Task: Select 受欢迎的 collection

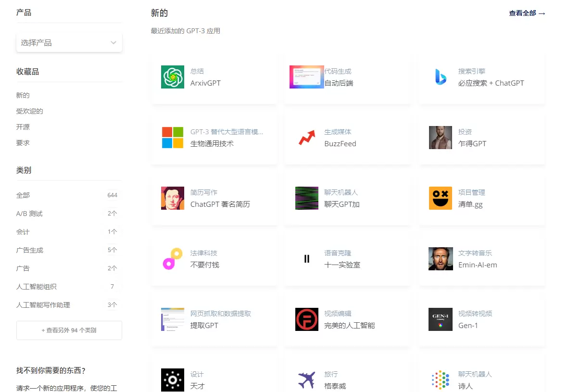Action: (29, 111)
